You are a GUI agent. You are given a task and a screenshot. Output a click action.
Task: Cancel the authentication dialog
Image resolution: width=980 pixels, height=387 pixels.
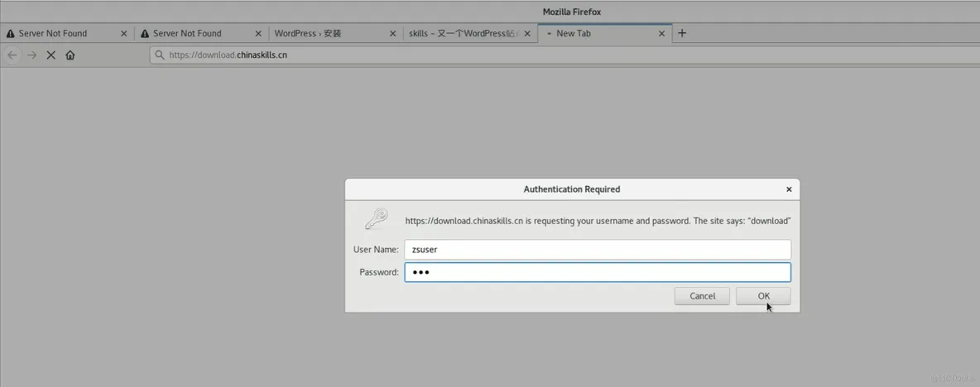point(702,296)
